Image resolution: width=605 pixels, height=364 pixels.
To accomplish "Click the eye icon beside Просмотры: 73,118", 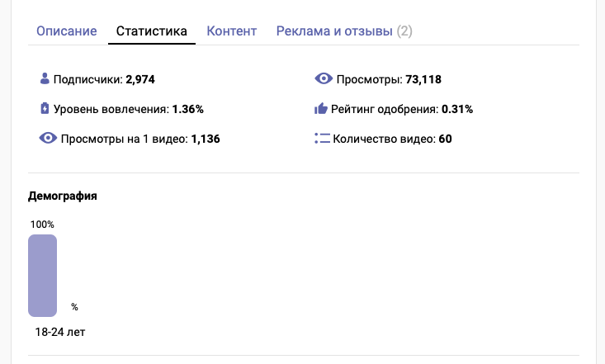I will (x=324, y=79).
